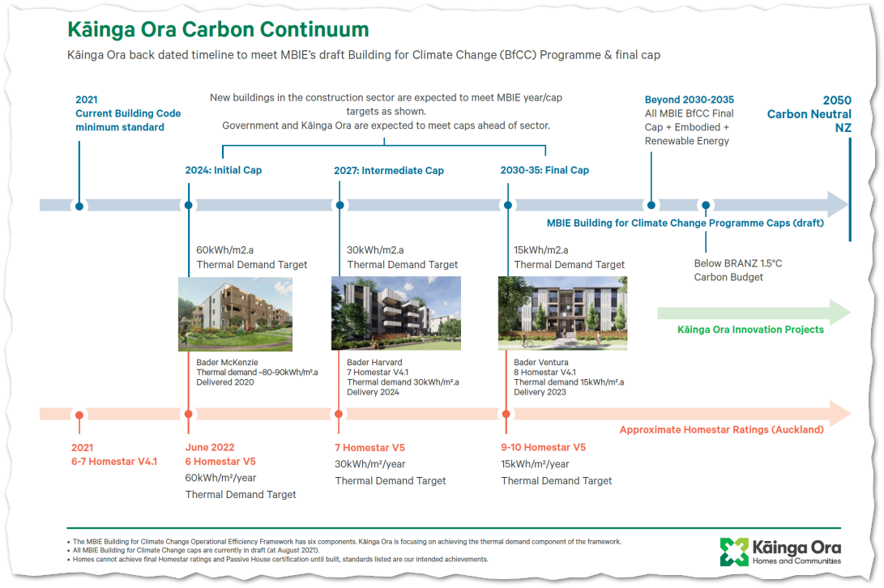Click the 'Delivery 2024' caption line
The image size is (884, 588).
click(373, 392)
